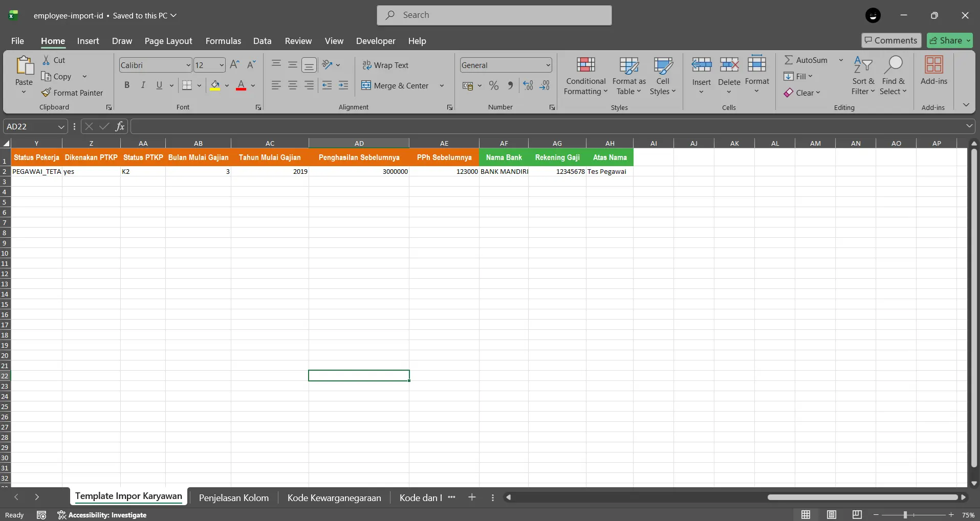The width and height of the screenshot is (980, 521).
Task: Click the Increase Decimal icon
Action: pos(528,85)
